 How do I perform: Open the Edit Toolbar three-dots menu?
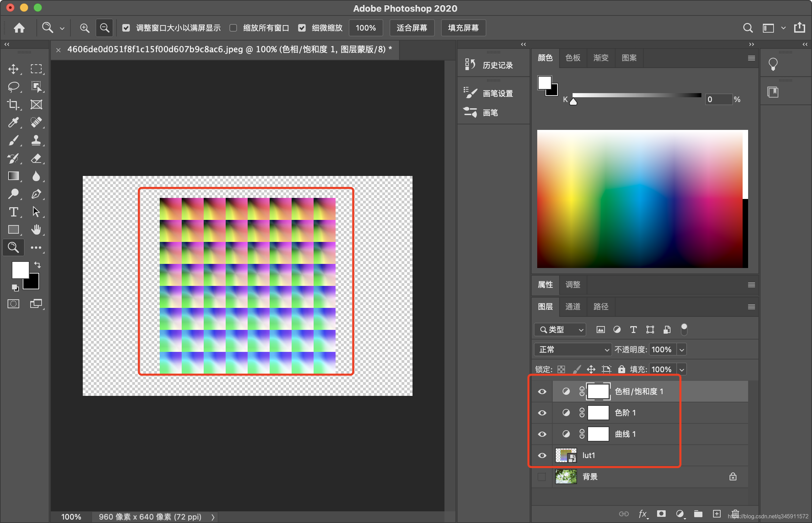click(x=36, y=247)
